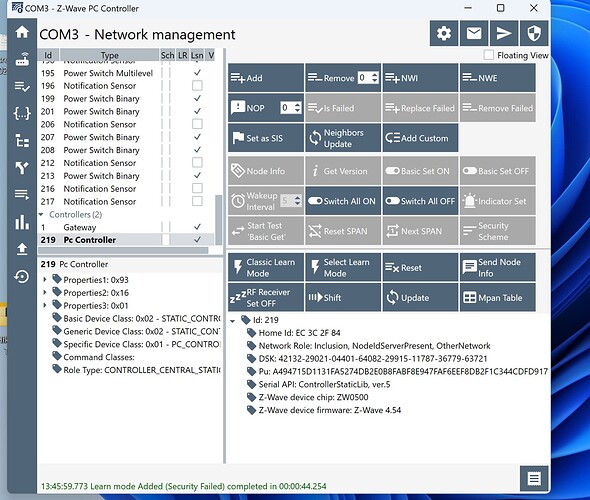Click the Lsn column header
Viewport: 590px width, 500px height.
coord(197,55)
